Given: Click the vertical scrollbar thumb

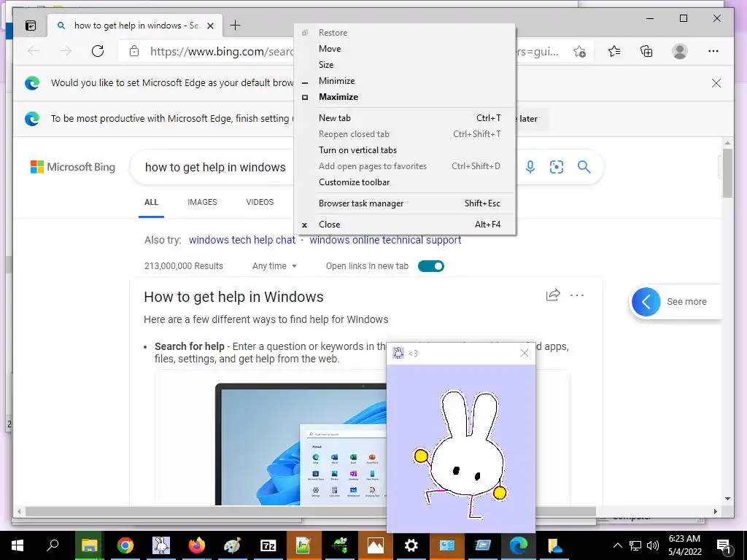Looking at the screenshot, I should (x=727, y=173).
